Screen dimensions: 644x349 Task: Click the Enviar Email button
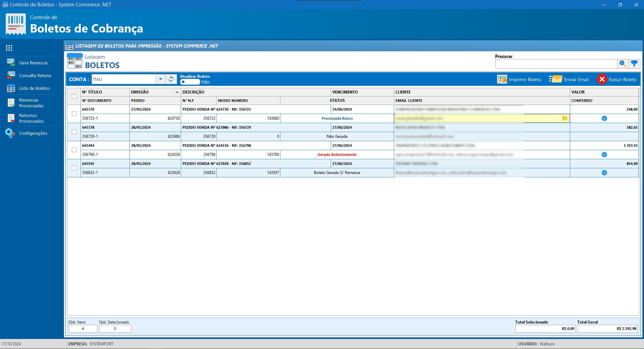coord(569,79)
